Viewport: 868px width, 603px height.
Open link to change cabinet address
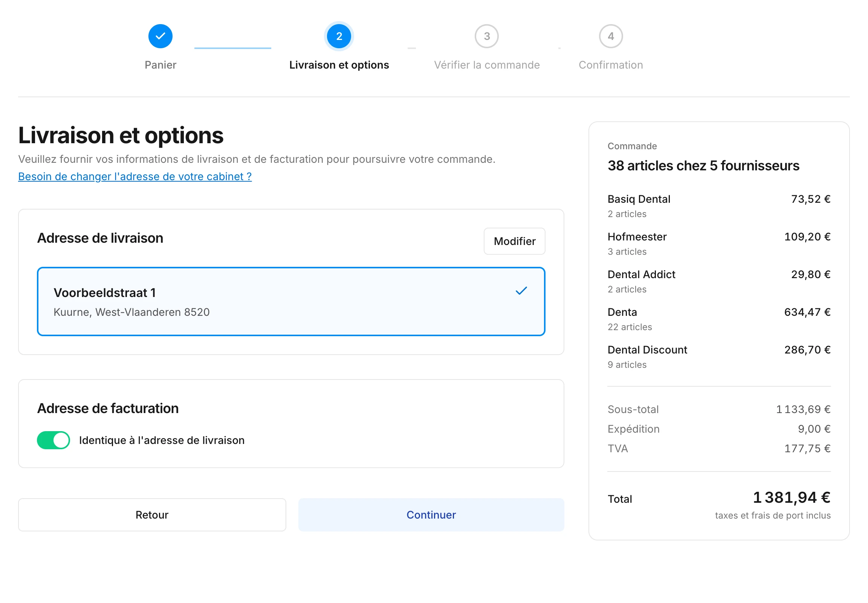[135, 176]
